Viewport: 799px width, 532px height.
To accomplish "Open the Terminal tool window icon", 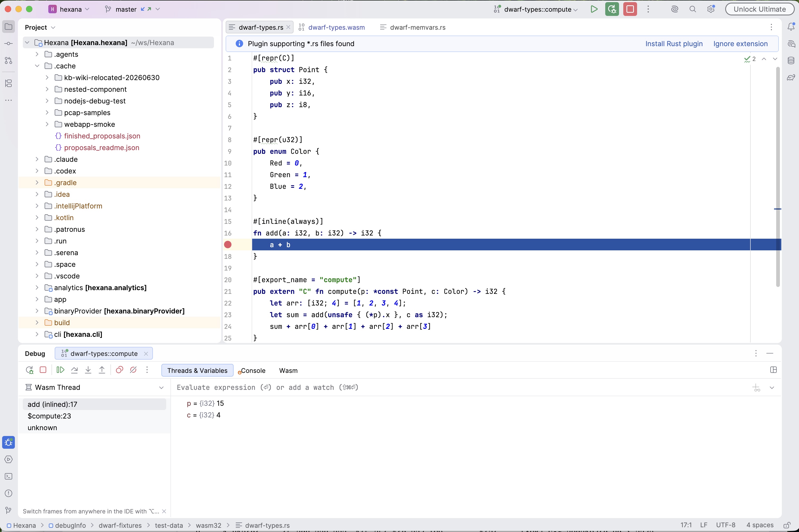I will coord(8,476).
